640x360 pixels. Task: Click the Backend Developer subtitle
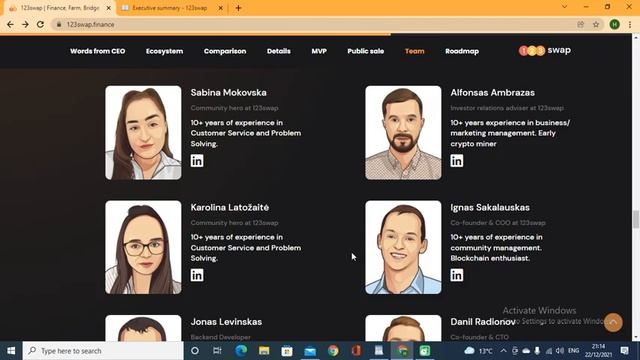pos(220,337)
